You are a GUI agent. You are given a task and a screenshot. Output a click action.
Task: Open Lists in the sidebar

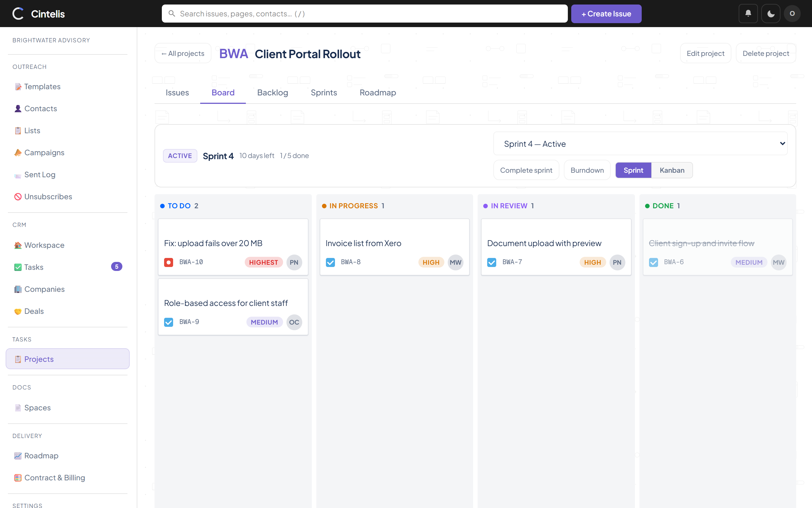68,130
